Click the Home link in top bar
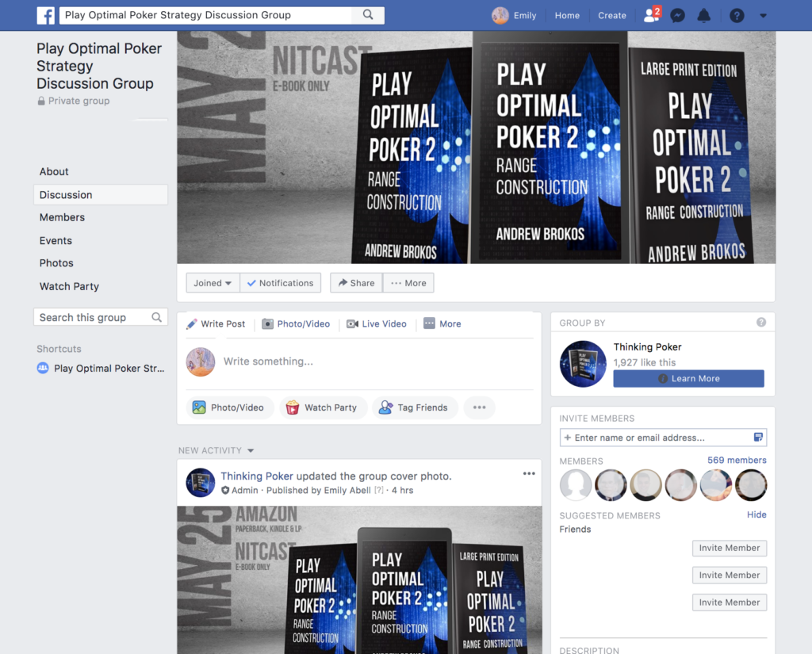This screenshot has width=812, height=654. point(567,16)
